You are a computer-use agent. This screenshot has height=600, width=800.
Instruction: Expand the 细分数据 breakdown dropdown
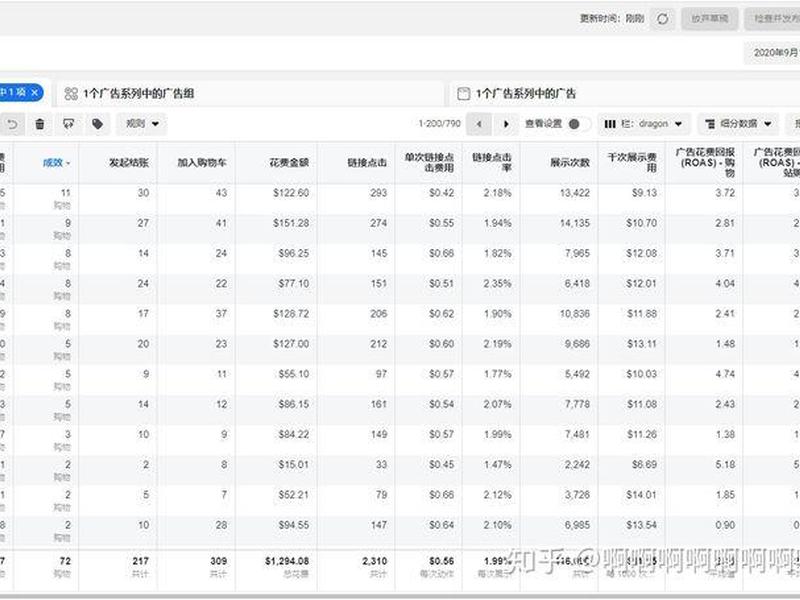738,124
